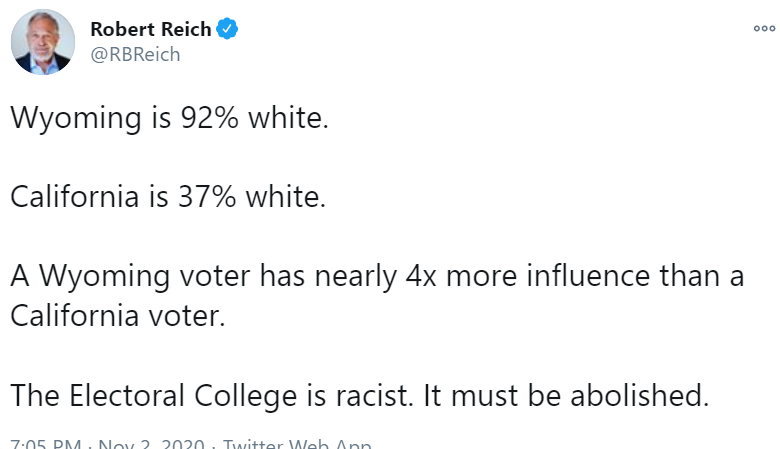Open Robert Reich's profile picture
The height and width of the screenshot is (449, 780).
(x=43, y=41)
